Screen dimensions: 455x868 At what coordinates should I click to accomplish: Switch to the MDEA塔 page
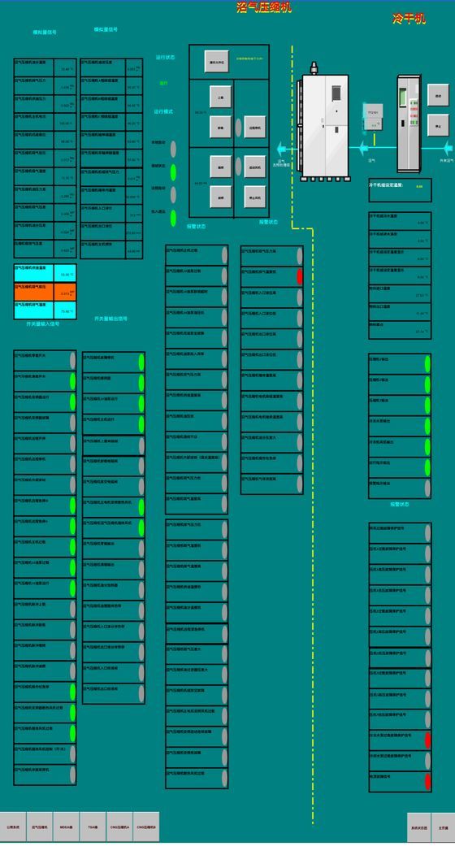(67, 827)
